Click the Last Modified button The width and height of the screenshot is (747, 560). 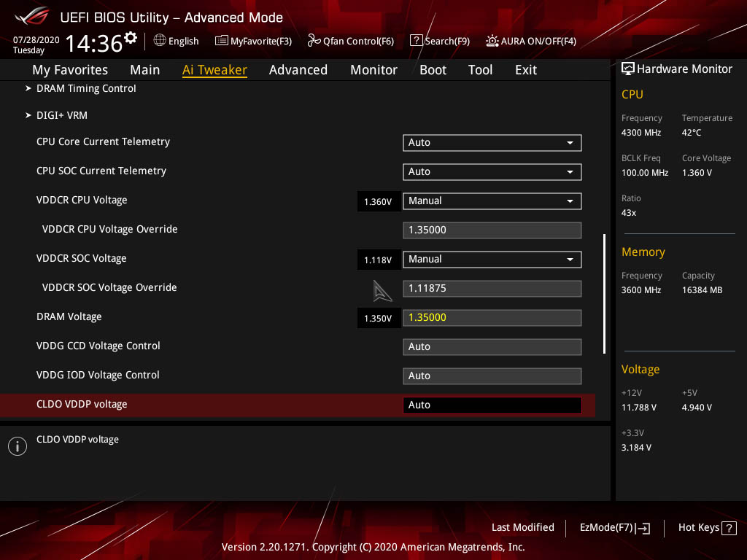tap(522, 527)
